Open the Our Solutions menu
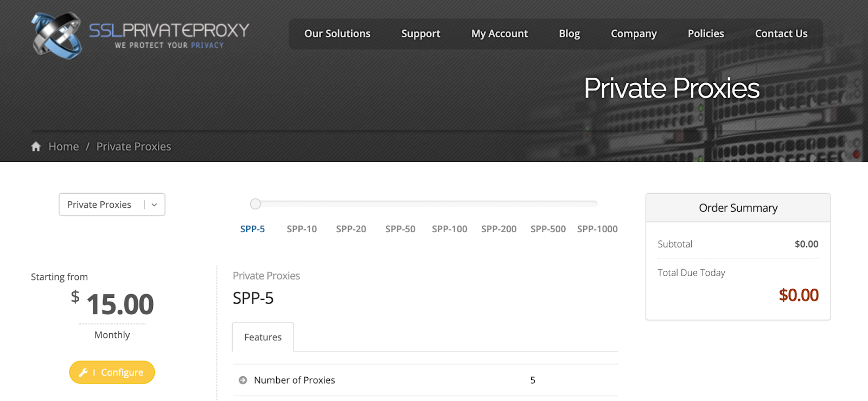 337,34
